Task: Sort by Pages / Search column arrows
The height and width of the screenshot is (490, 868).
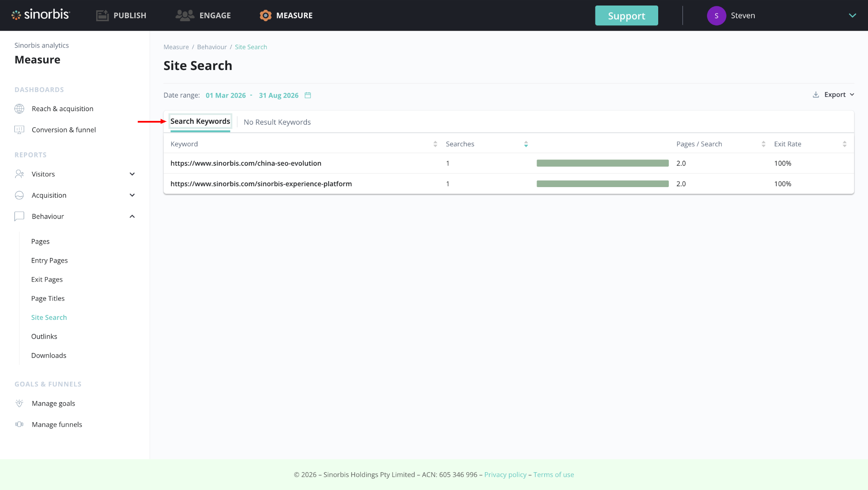Action: [763, 144]
